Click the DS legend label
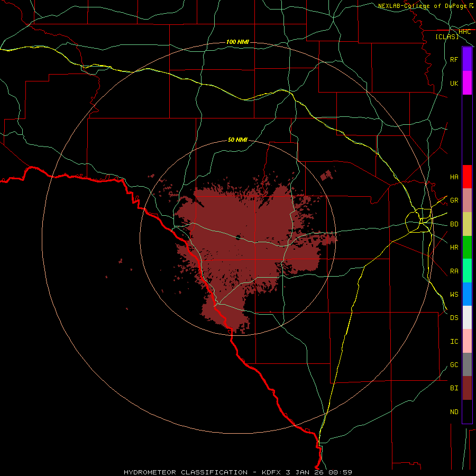The height and width of the screenshot is (476, 476). [x=454, y=318]
